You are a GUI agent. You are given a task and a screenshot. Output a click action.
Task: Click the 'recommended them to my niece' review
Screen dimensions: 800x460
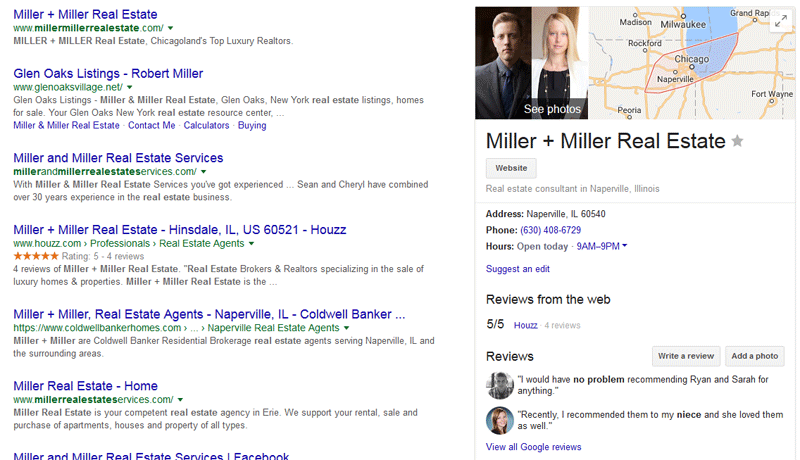pos(650,420)
